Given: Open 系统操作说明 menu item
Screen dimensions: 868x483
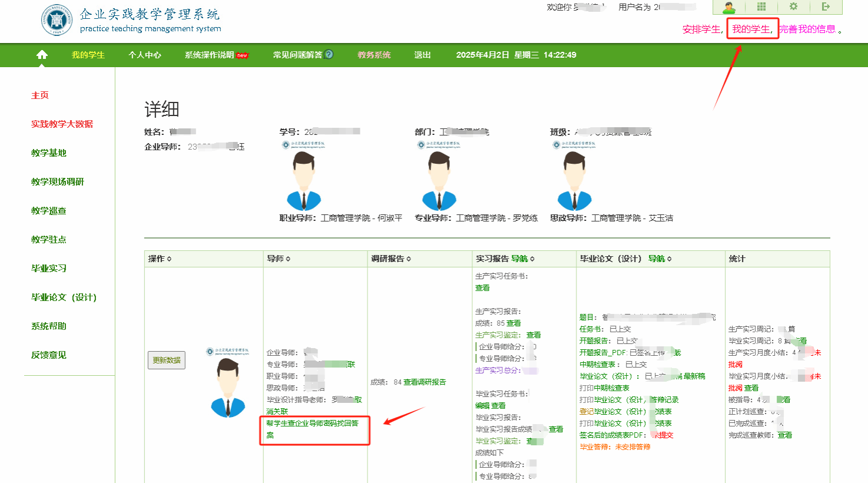Looking at the screenshot, I should coord(210,55).
